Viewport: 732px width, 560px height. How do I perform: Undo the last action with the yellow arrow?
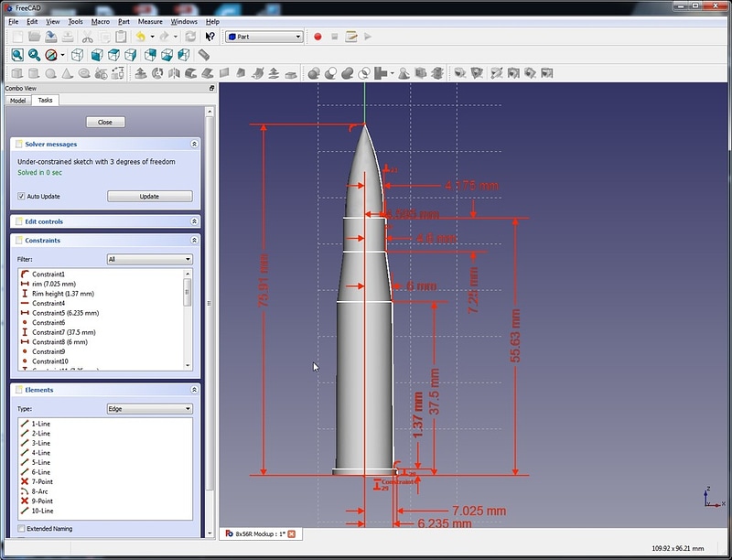tap(141, 37)
